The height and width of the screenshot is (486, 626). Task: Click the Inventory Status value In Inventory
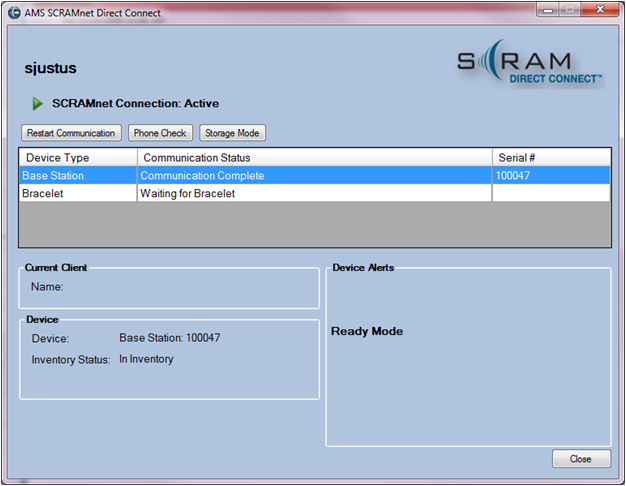coord(146,359)
